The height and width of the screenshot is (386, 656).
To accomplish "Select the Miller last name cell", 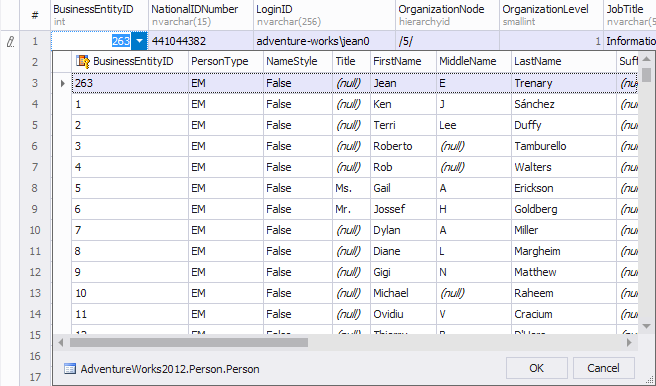I will (564, 230).
